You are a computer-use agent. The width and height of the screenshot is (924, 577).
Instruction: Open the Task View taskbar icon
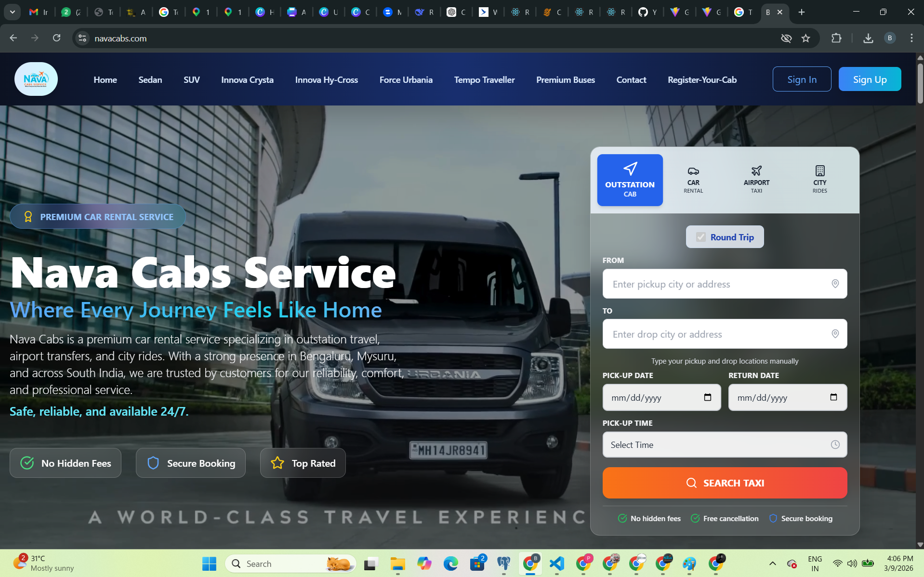[371, 564]
